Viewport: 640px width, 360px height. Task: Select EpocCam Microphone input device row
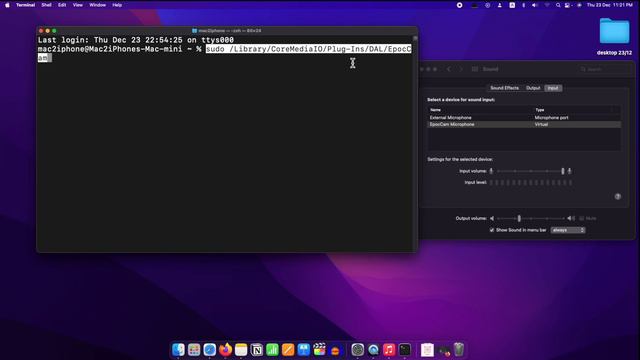(524, 124)
